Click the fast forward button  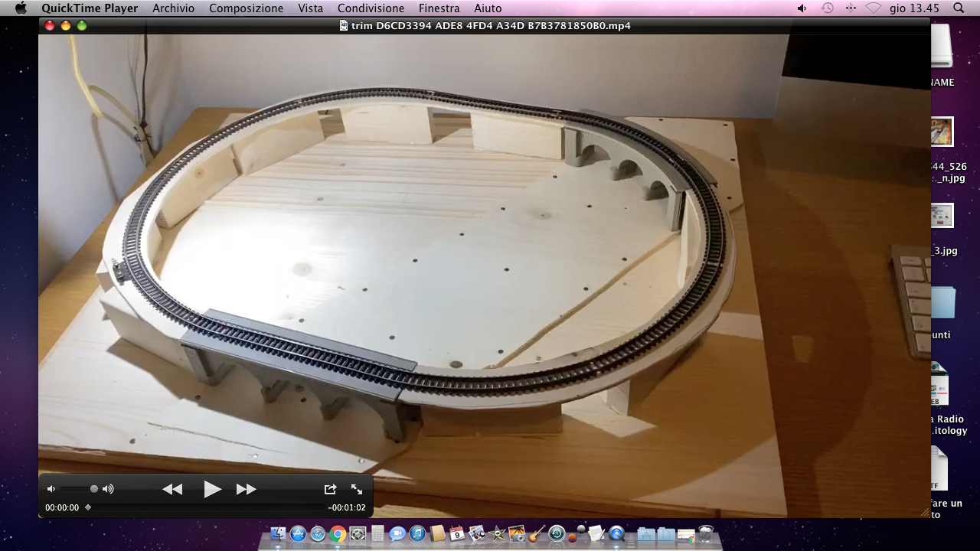pyautogui.click(x=246, y=489)
